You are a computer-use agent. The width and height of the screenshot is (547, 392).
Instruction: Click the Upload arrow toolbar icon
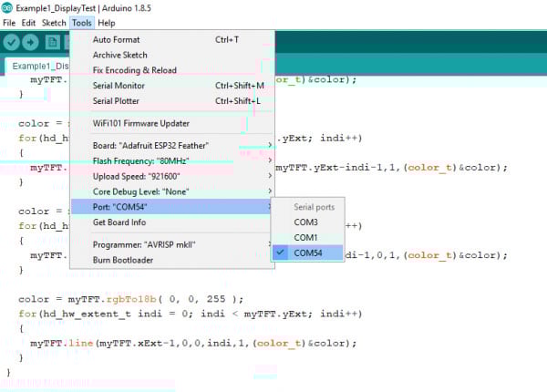point(32,42)
